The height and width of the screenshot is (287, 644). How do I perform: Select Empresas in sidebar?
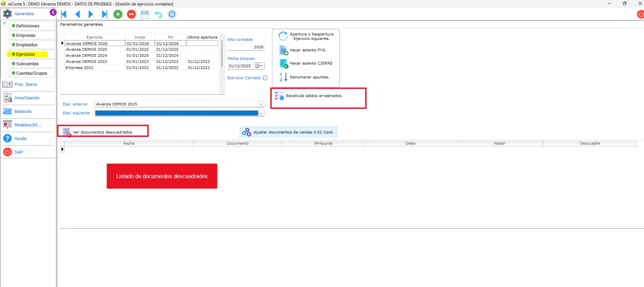pyautogui.click(x=32, y=35)
